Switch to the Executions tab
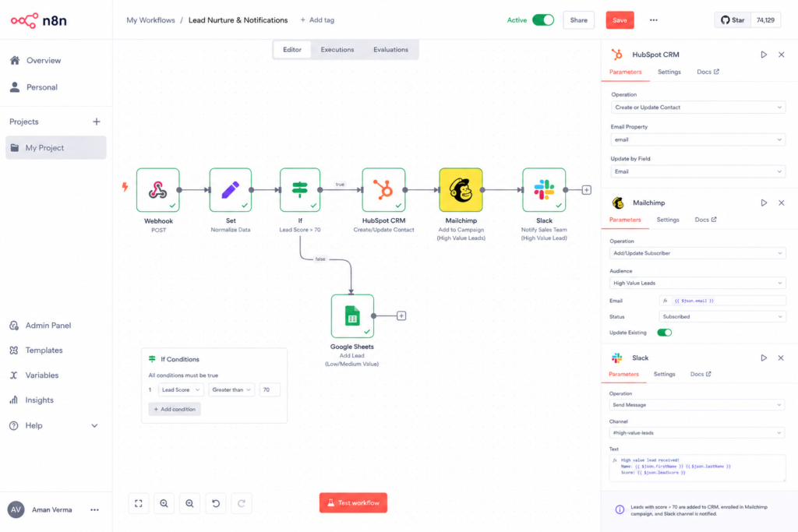 pyautogui.click(x=337, y=49)
